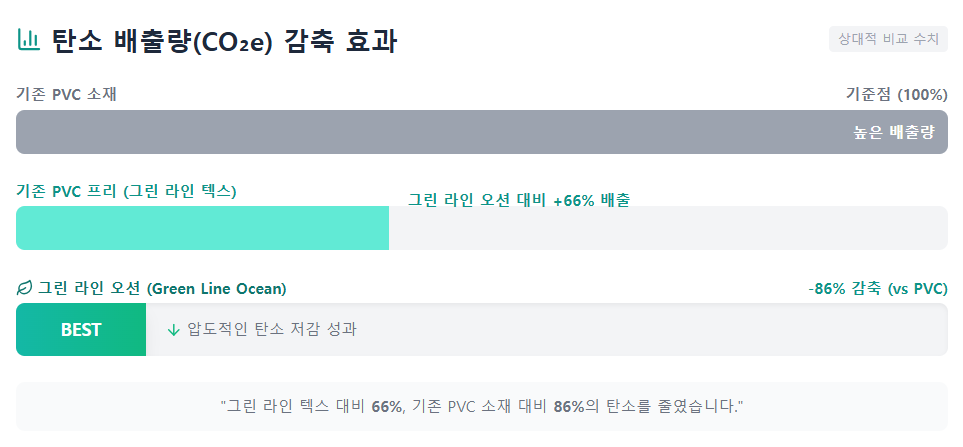Click the '그린 라인 오션 (Green Line Ocean)' label
The width and height of the screenshot is (963, 447).
162,289
